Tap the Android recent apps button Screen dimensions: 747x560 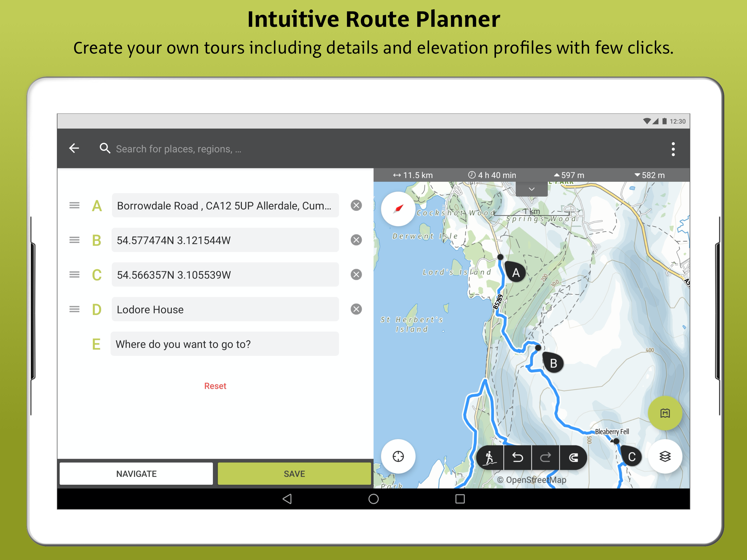tap(460, 499)
